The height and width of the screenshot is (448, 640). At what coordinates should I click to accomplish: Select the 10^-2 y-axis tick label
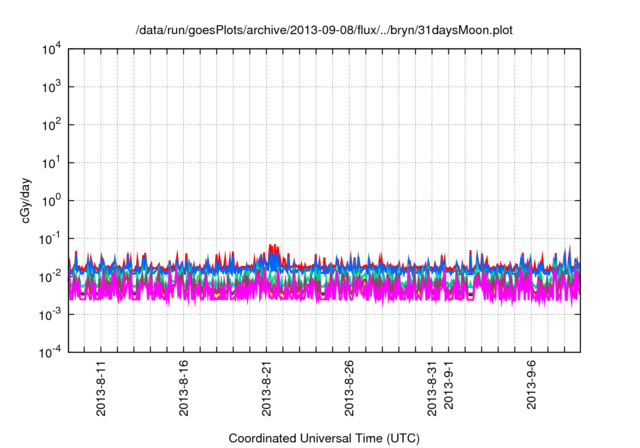point(50,276)
